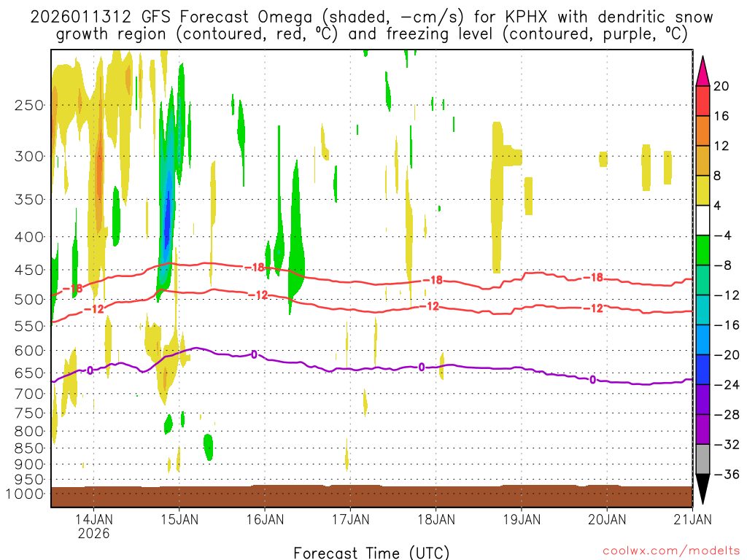
Task: Click the colorbar value label 20
Action: pyautogui.click(x=721, y=86)
